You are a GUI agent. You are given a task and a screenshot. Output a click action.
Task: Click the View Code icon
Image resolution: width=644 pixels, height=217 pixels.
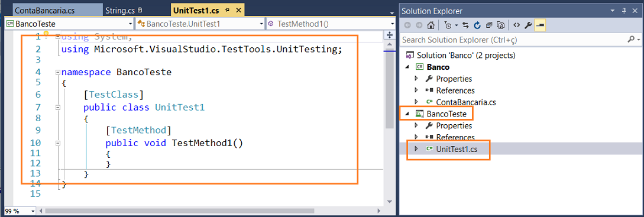(x=517, y=25)
